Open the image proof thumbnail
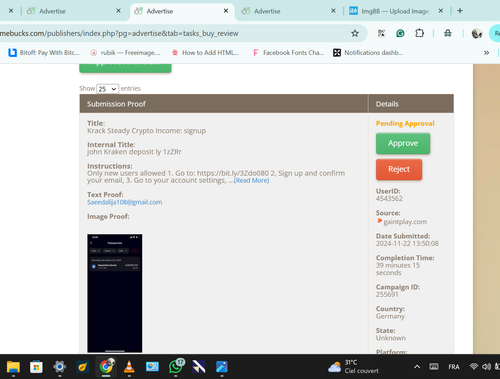Screen dimensions: 500x379 click(115, 293)
